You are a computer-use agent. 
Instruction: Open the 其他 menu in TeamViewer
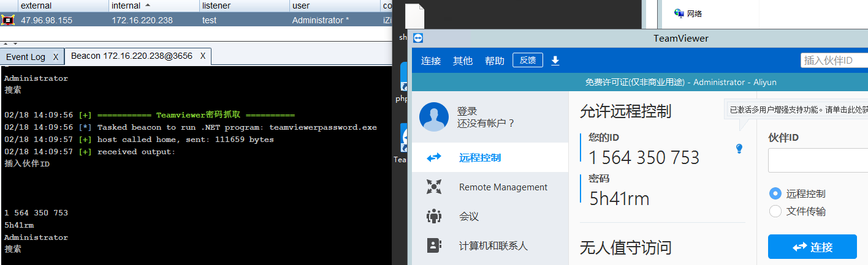click(x=463, y=61)
